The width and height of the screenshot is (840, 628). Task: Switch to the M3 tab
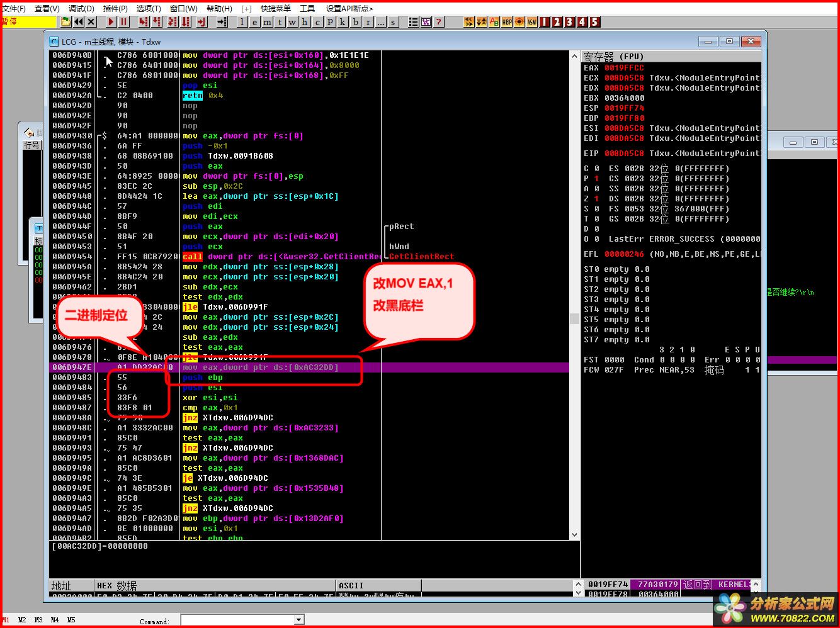coord(38,620)
